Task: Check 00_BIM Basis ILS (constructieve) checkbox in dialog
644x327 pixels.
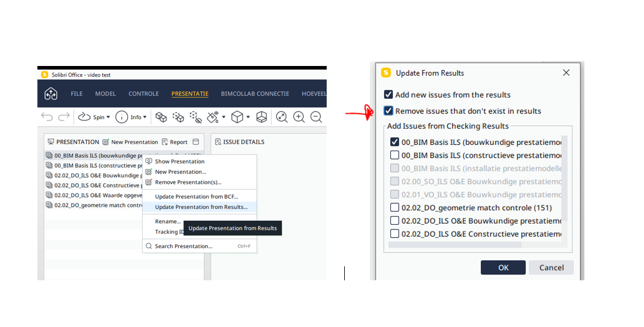Action: pyautogui.click(x=394, y=155)
